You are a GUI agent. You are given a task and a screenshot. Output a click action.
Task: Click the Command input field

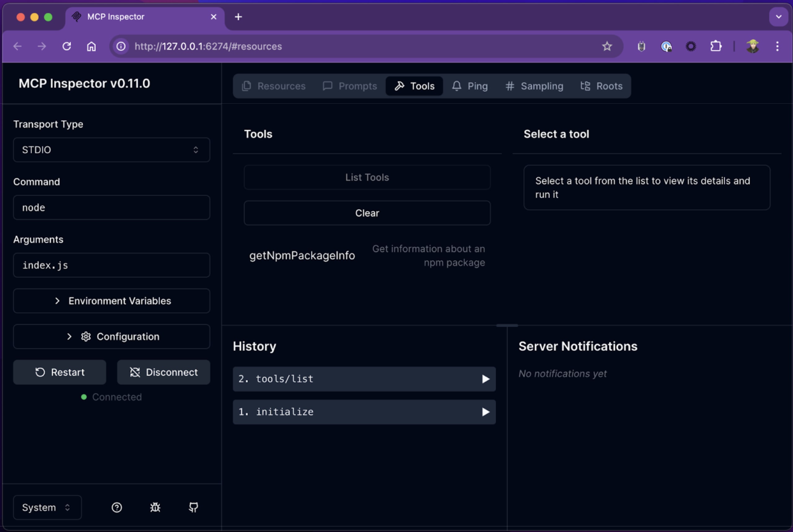(x=112, y=207)
